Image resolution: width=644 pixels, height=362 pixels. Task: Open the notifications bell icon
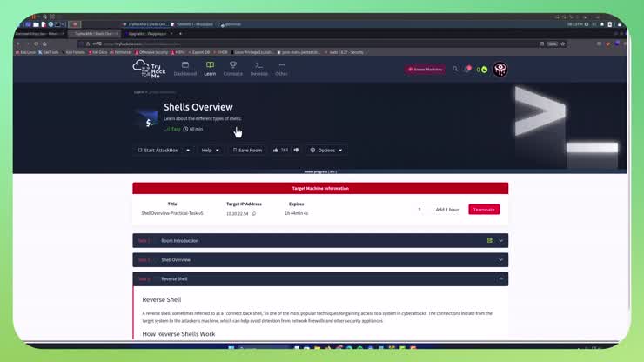[x=467, y=69]
